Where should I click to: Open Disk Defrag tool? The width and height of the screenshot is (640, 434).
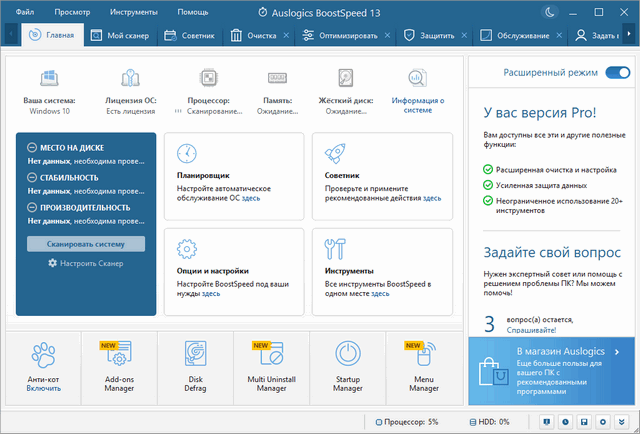coord(195,366)
